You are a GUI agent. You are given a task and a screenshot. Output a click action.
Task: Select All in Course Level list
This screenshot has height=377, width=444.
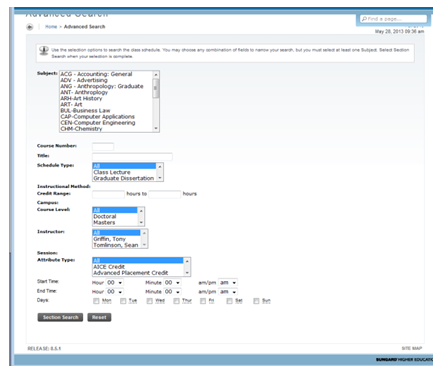(115, 210)
